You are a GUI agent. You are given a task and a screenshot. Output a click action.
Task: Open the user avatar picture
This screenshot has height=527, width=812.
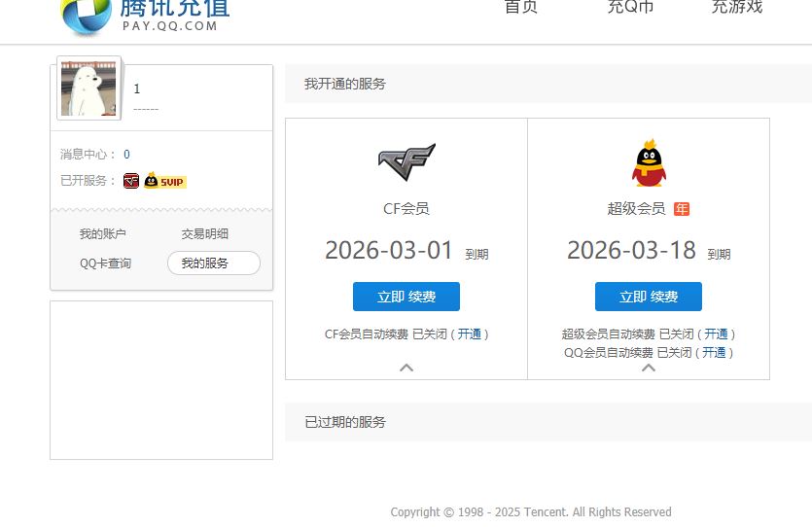click(88, 88)
